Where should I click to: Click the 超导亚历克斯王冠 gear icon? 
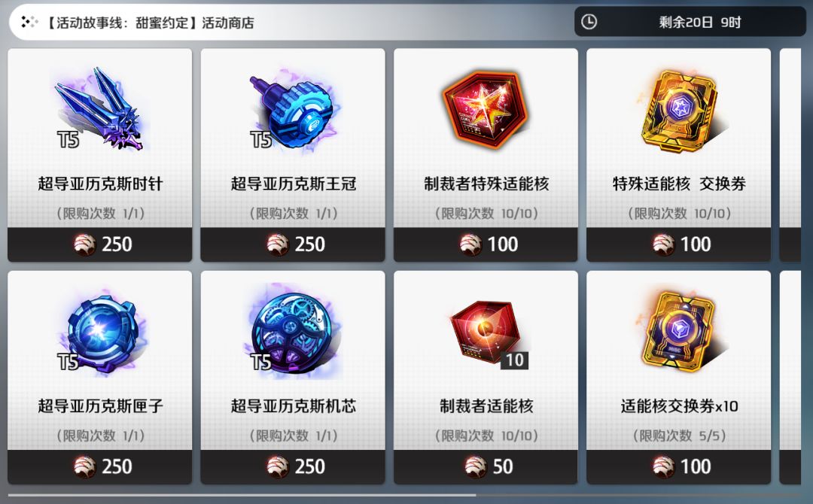[293, 110]
